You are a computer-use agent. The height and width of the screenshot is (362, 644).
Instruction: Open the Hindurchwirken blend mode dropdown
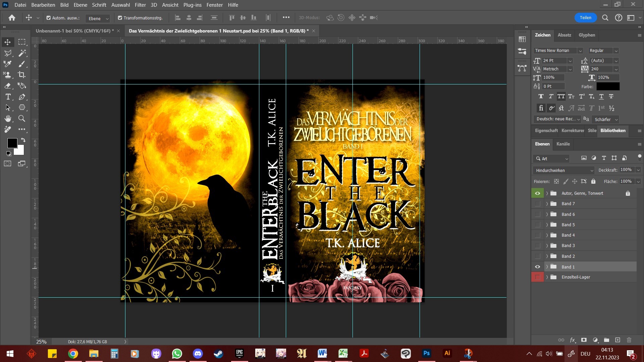pos(563,170)
